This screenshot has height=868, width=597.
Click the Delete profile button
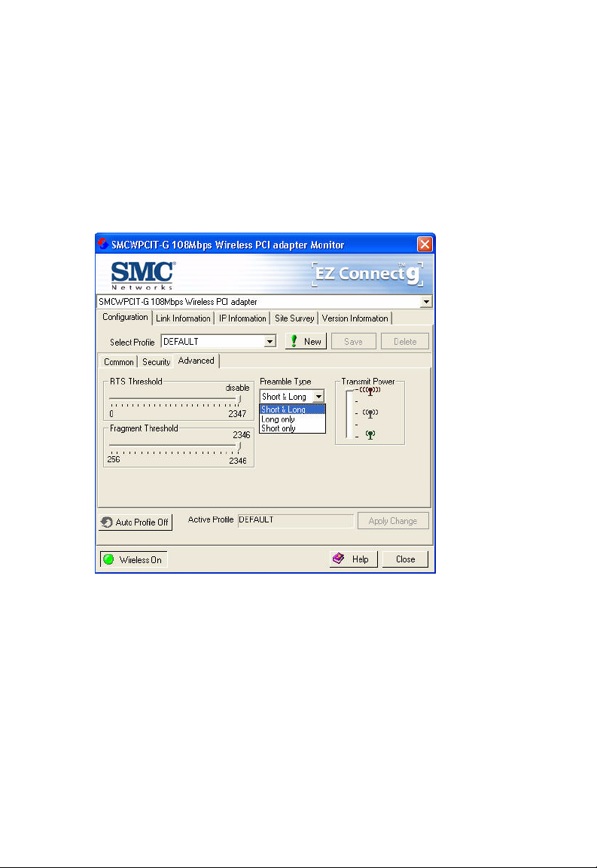(x=405, y=341)
